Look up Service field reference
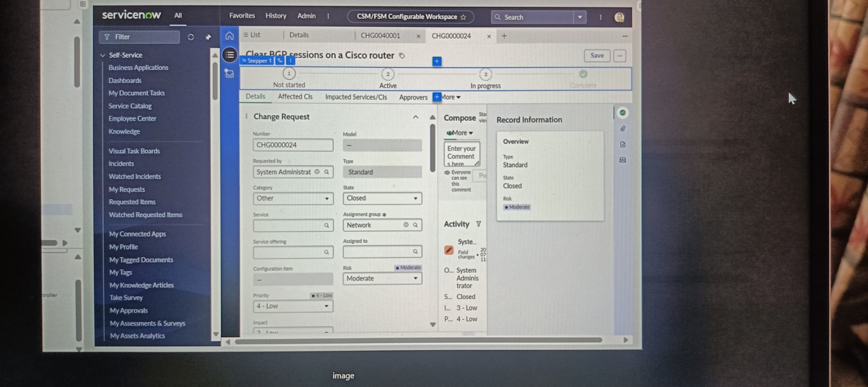 [327, 225]
